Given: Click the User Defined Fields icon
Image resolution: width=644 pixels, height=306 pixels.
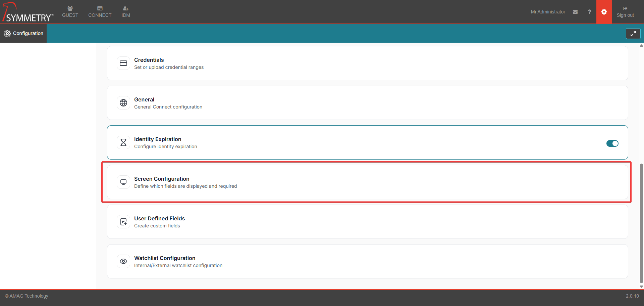Looking at the screenshot, I should (x=123, y=222).
